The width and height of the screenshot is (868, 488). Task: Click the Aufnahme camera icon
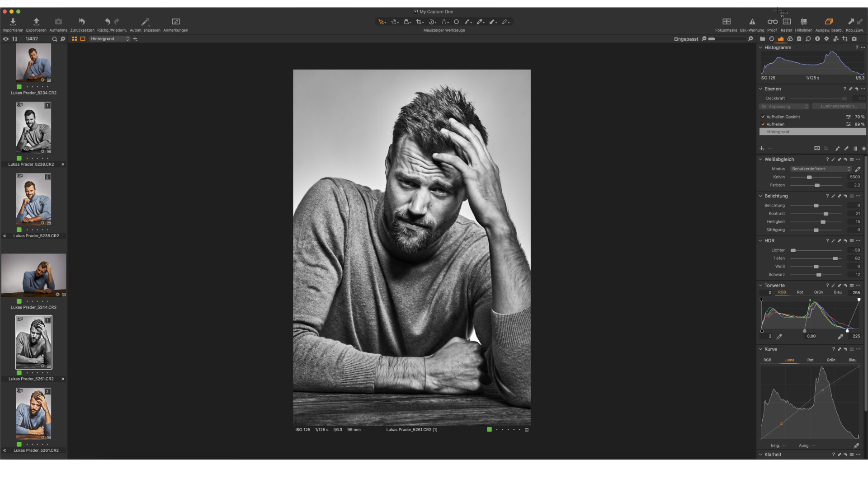pyautogui.click(x=58, y=22)
